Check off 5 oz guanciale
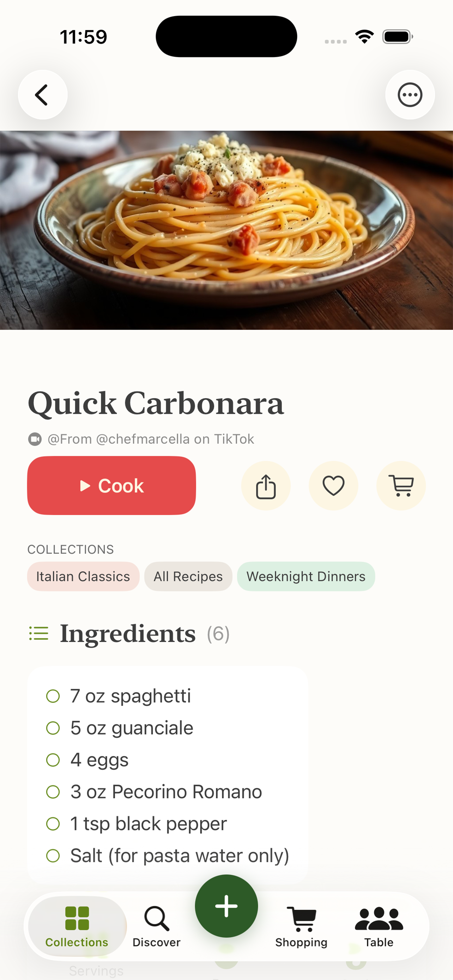The width and height of the screenshot is (453, 980). click(x=53, y=728)
